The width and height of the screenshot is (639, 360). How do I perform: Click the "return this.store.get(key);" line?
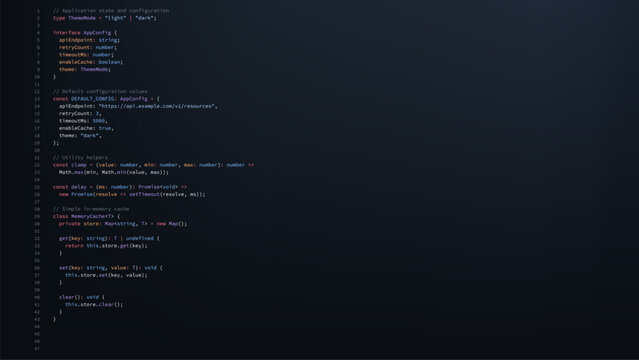point(106,245)
